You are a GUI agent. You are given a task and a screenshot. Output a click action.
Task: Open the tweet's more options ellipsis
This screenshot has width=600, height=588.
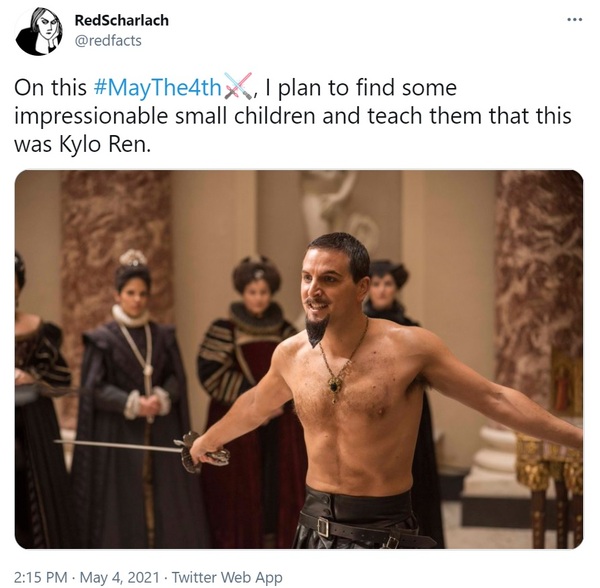(574, 20)
